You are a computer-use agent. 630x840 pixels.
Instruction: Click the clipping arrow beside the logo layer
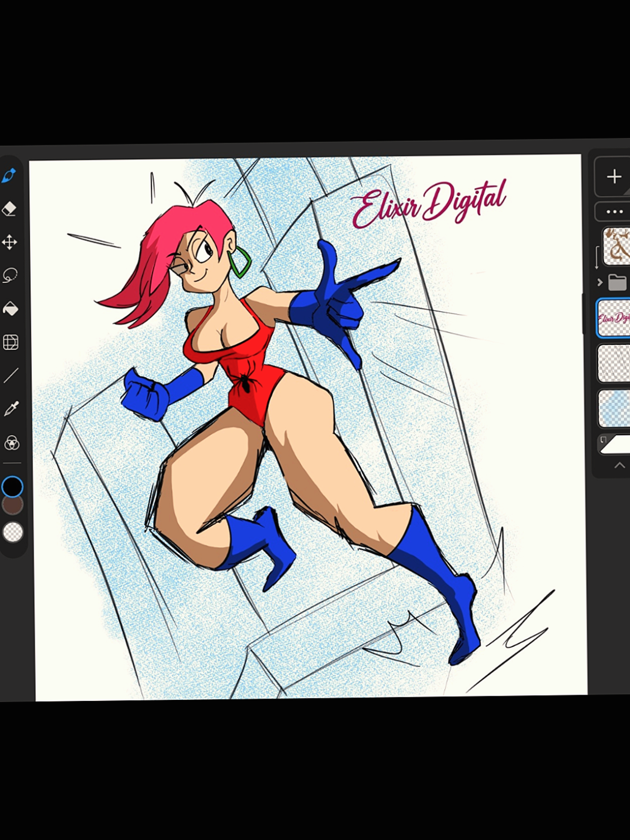pyautogui.click(x=597, y=257)
